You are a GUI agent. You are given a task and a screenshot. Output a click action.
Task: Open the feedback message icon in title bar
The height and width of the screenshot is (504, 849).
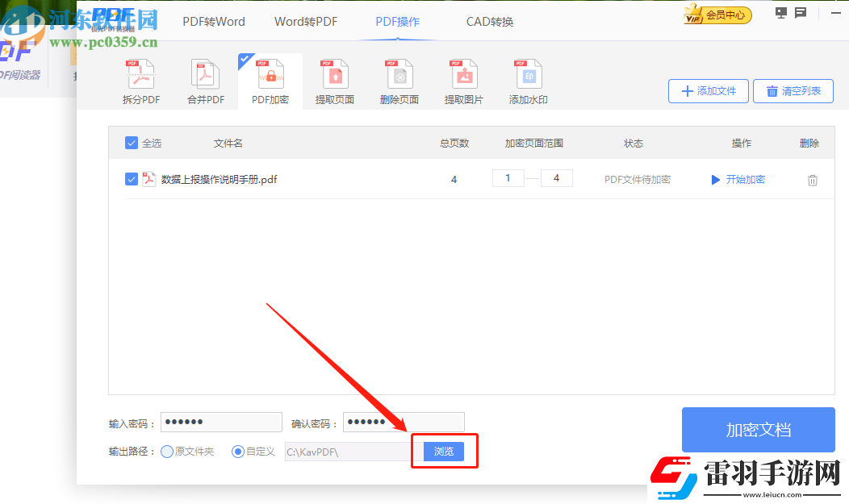coord(801,13)
